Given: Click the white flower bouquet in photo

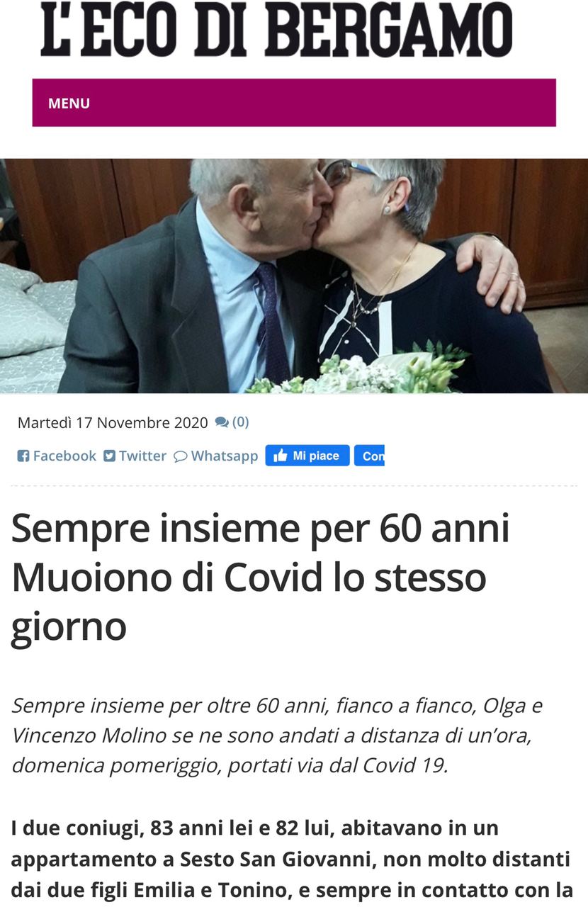Looking at the screenshot, I should pyautogui.click(x=358, y=372).
